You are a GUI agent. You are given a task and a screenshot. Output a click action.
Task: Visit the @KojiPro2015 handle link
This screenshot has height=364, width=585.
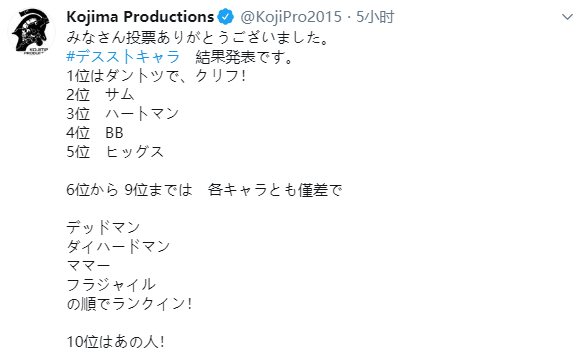pos(291,17)
